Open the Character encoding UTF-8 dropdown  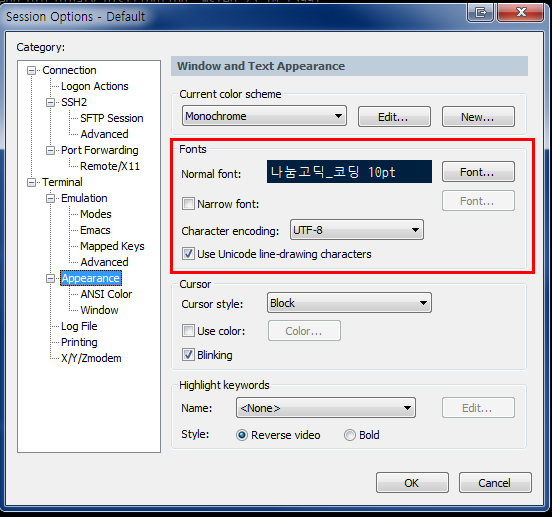pyautogui.click(x=357, y=230)
